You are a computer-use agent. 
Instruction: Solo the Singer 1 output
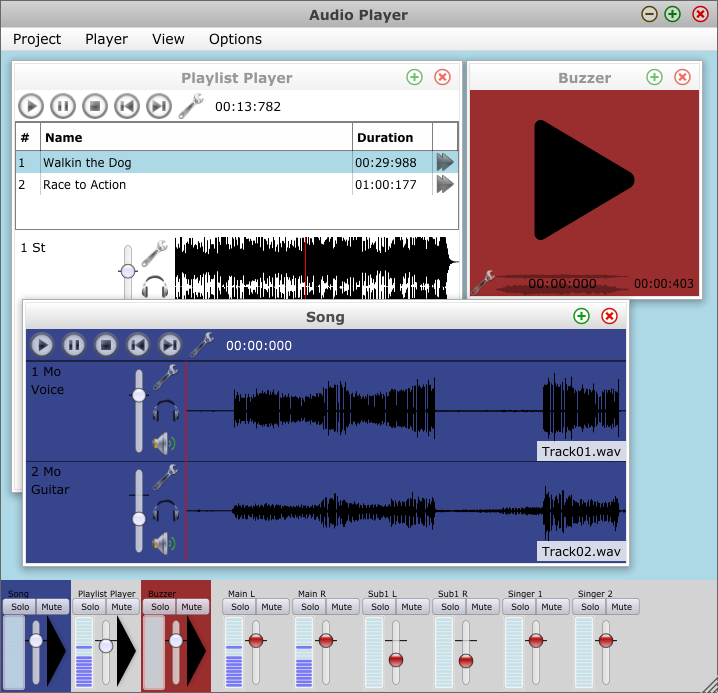[x=520, y=607]
